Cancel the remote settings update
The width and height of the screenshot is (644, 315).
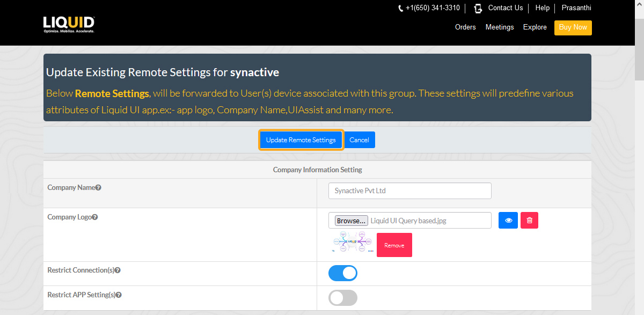pos(359,140)
